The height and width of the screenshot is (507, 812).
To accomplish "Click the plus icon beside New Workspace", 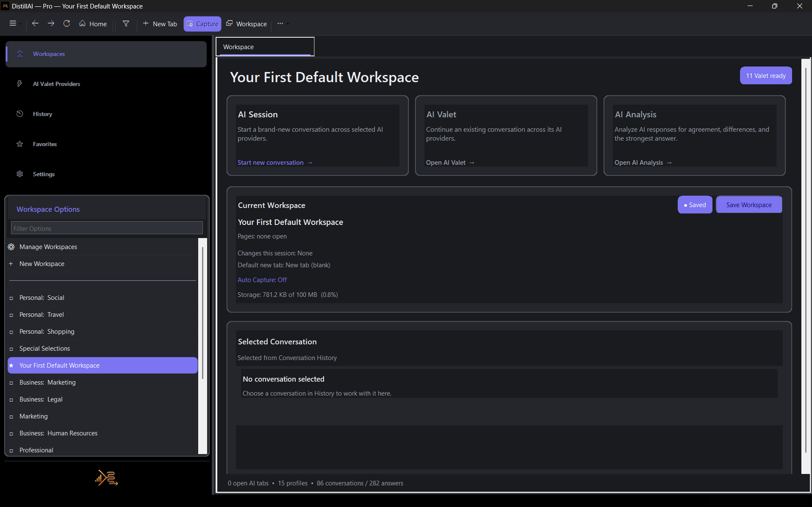I will (11, 264).
